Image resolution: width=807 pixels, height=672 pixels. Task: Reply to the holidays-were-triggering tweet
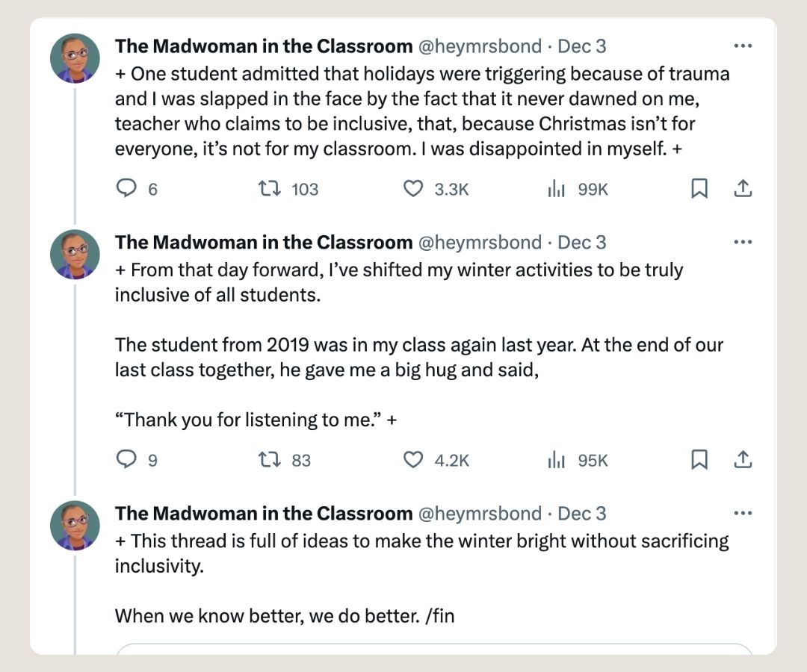point(126,189)
